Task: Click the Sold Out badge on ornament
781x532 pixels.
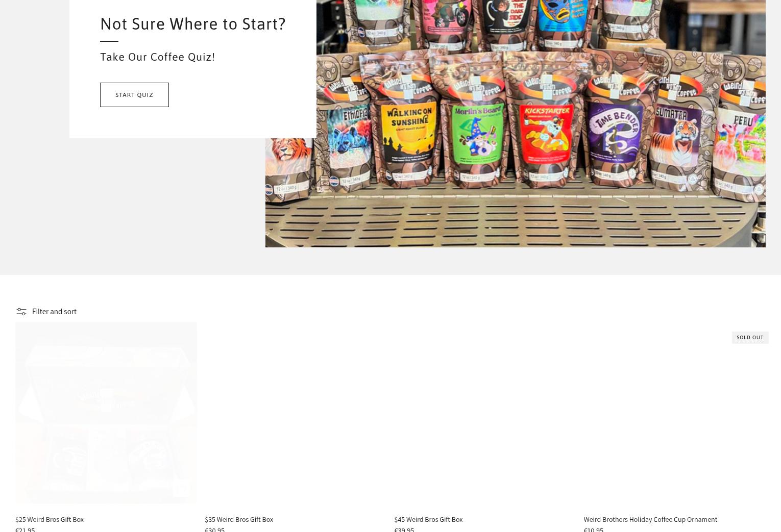Action: 750,337
